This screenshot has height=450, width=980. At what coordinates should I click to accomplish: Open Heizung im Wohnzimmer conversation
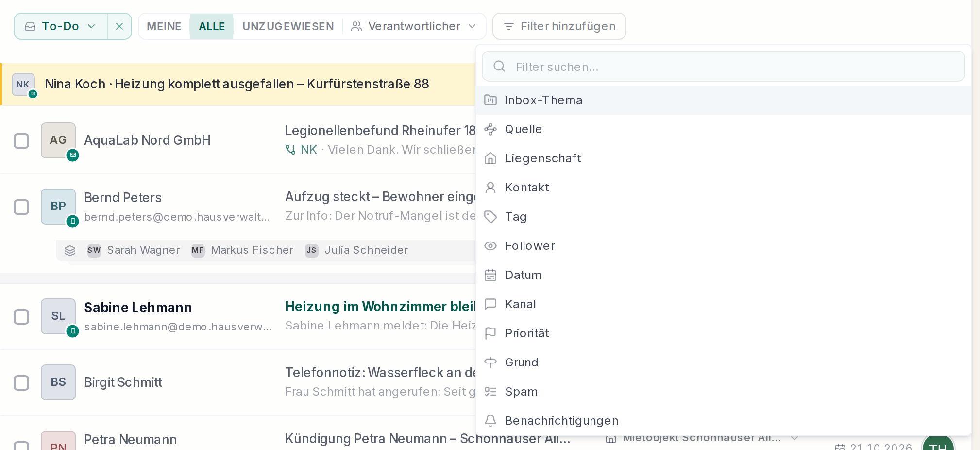point(380,307)
